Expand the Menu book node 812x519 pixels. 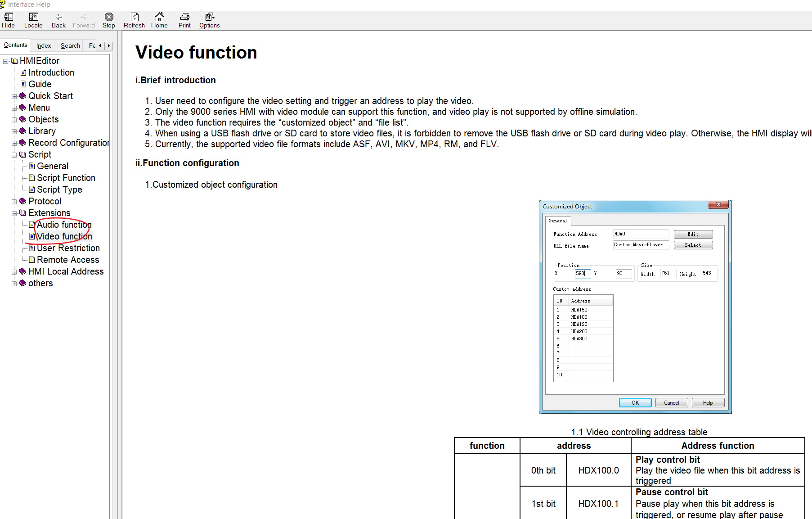pos(14,108)
